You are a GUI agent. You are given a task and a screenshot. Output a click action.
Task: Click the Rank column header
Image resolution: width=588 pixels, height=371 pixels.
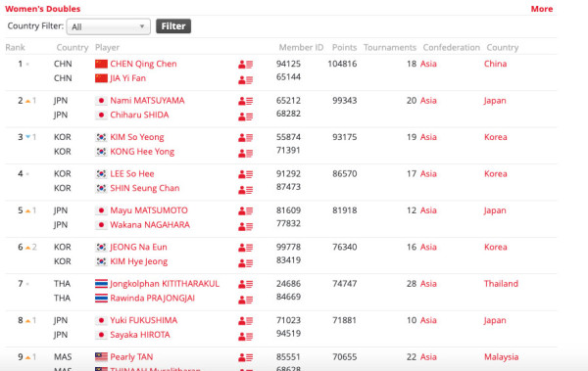click(15, 48)
